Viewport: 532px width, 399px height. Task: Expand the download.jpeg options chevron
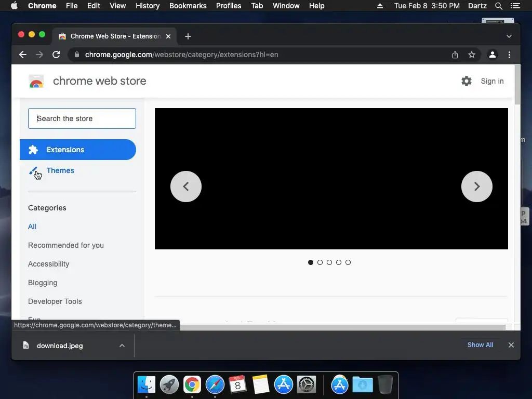tap(122, 345)
